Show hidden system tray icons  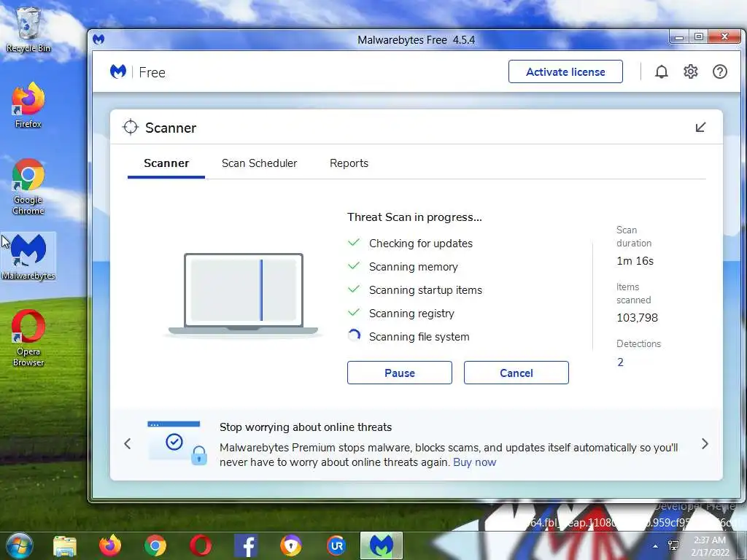tap(656, 546)
